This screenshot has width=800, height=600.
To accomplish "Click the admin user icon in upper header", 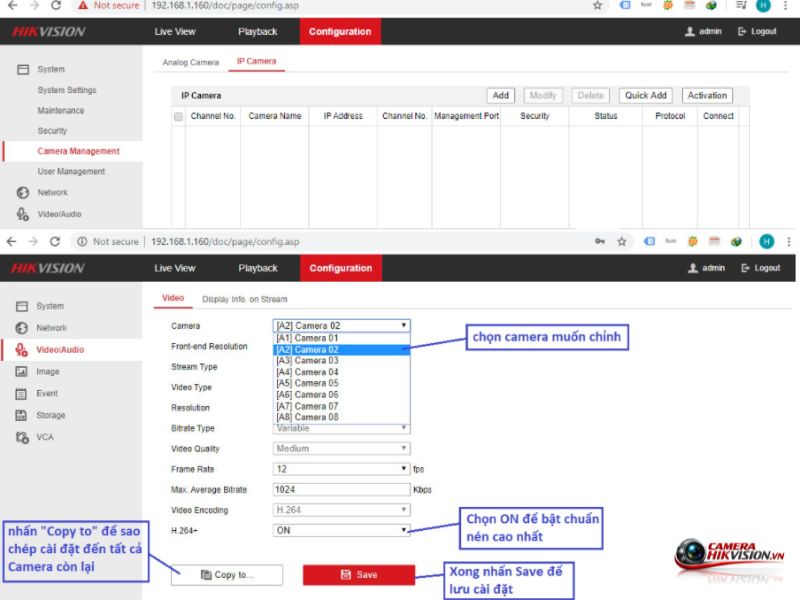I will point(690,31).
